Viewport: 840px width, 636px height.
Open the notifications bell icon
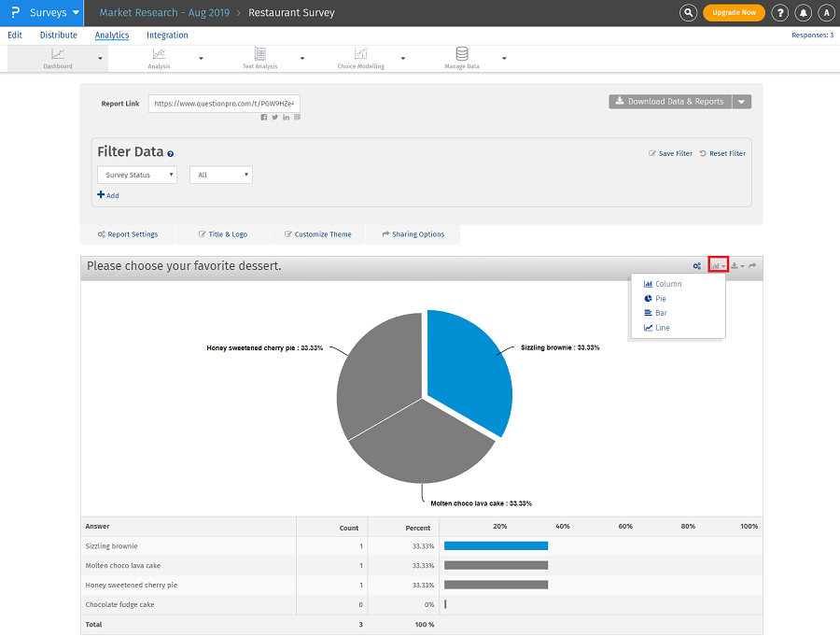click(x=803, y=13)
